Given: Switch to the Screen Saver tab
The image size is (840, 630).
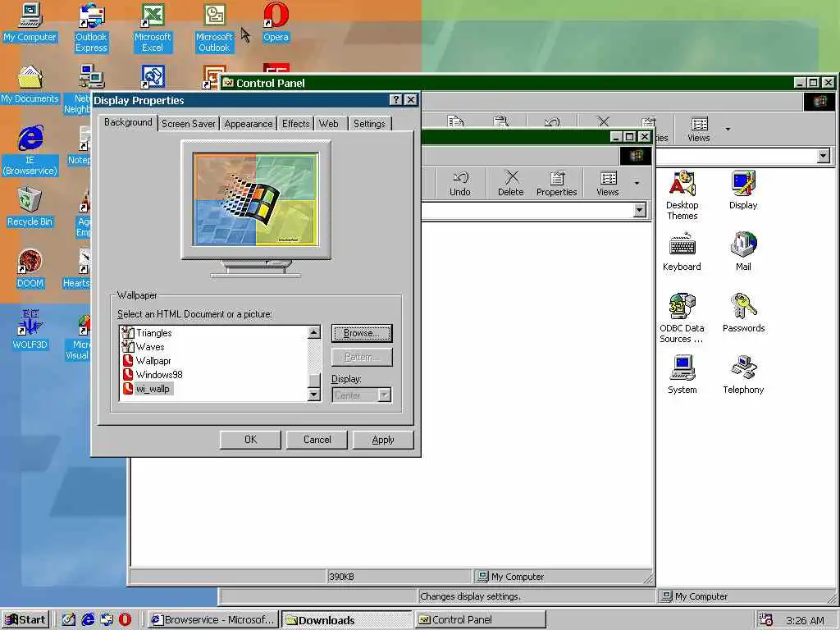Looking at the screenshot, I should coord(189,124).
